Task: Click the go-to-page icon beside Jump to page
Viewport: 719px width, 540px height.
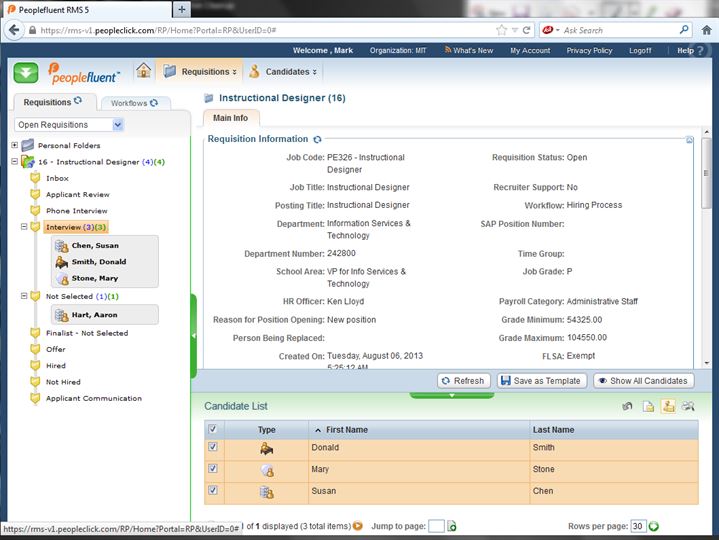Action: coord(452,526)
